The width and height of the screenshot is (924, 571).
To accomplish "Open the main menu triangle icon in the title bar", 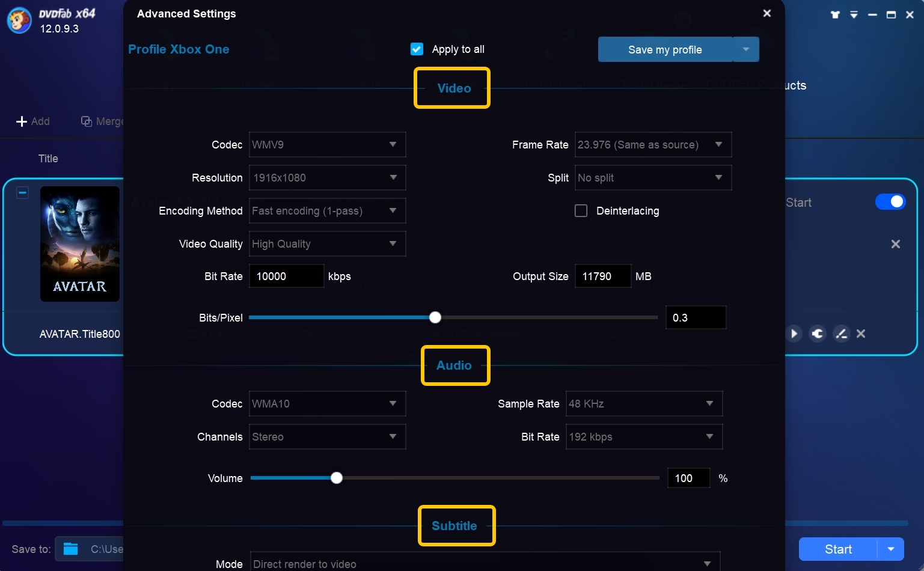I will 854,14.
